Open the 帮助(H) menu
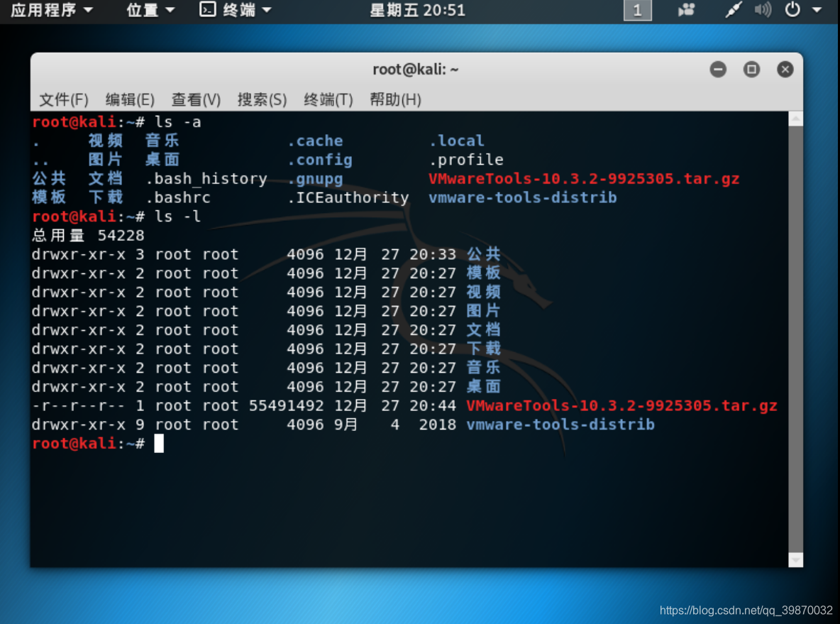This screenshot has height=624, width=840. [x=394, y=99]
